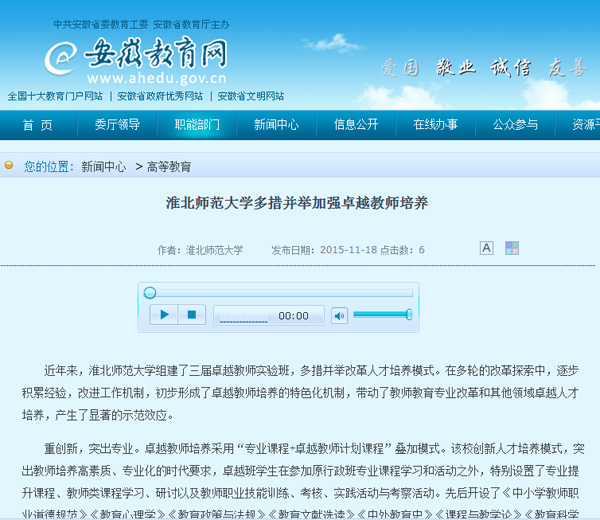Click the www.ahedu.gov.cn site URL
The height and width of the screenshot is (520, 600).
coord(157,78)
